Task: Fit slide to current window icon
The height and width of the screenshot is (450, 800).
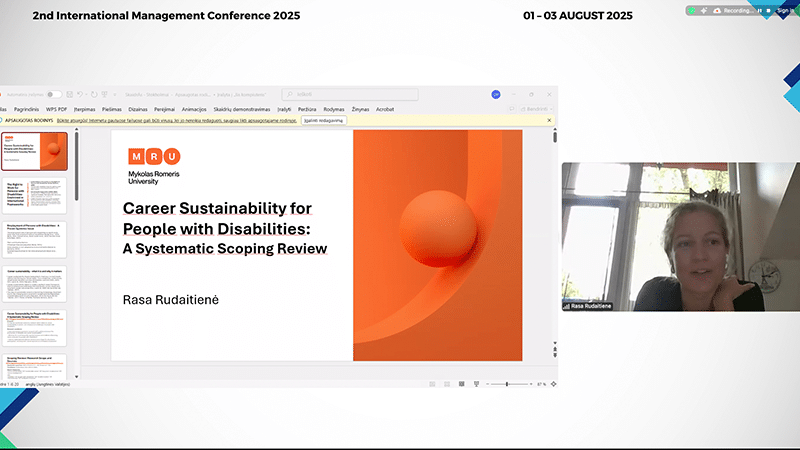Action: pos(552,384)
